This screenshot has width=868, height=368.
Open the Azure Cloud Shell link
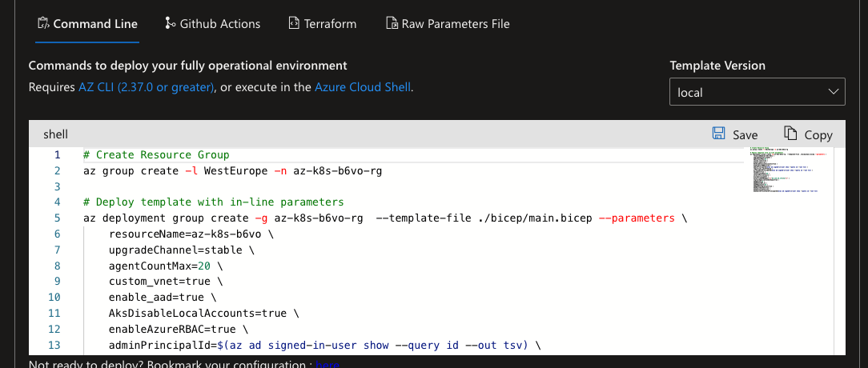363,87
